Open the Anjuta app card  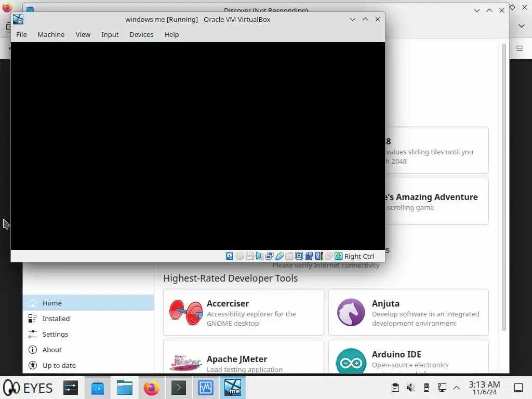point(408,312)
